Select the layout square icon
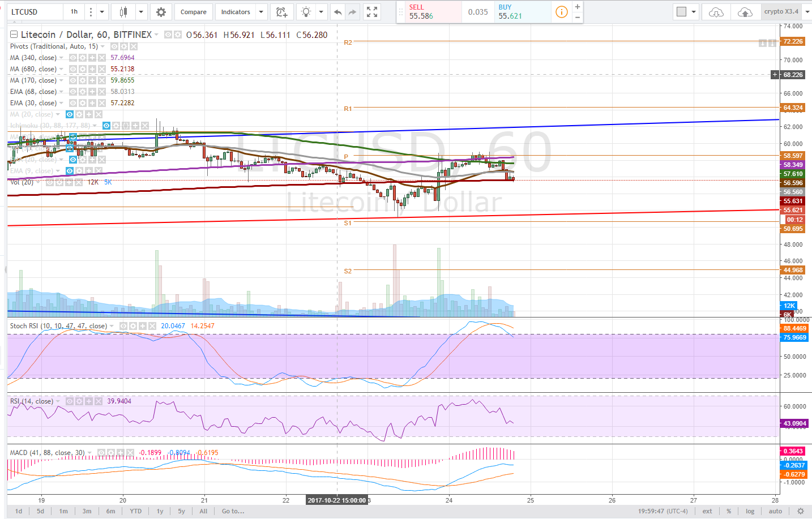 tap(681, 12)
